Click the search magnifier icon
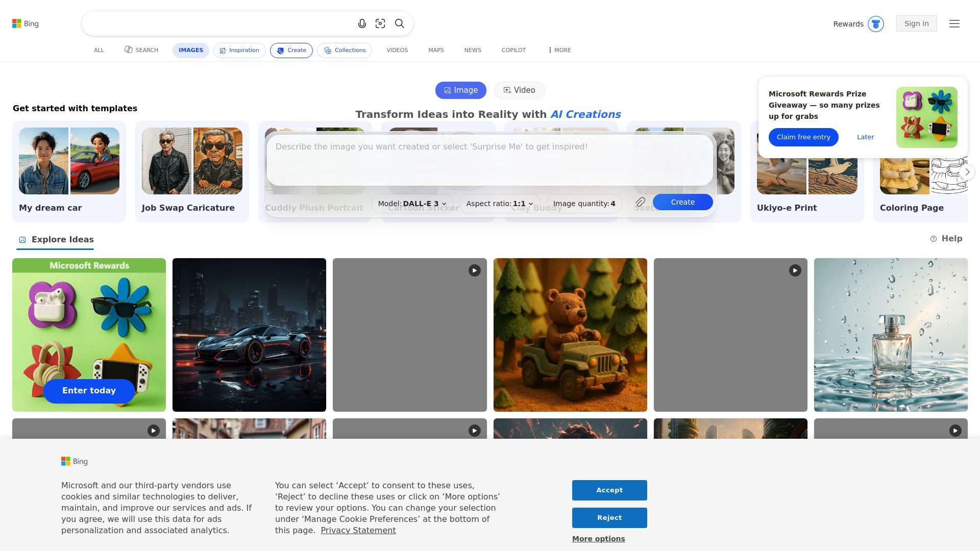Image resolution: width=980 pixels, height=551 pixels. pyautogui.click(x=399, y=23)
